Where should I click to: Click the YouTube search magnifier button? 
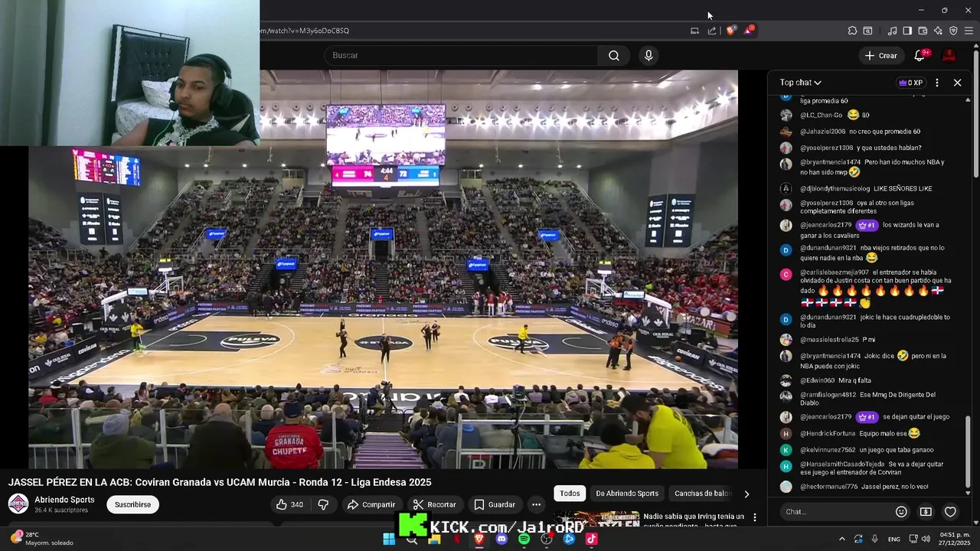click(614, 55)
